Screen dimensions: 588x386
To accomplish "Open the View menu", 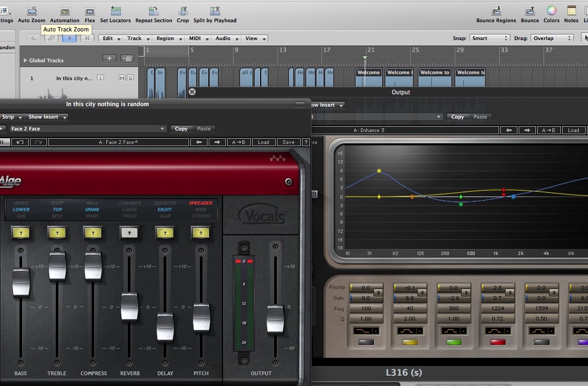I will 255,38.
